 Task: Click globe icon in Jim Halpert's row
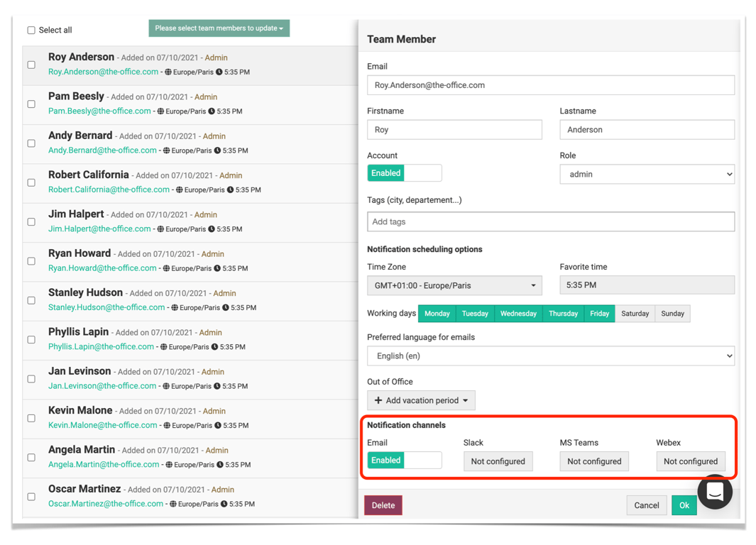(160, 229)
